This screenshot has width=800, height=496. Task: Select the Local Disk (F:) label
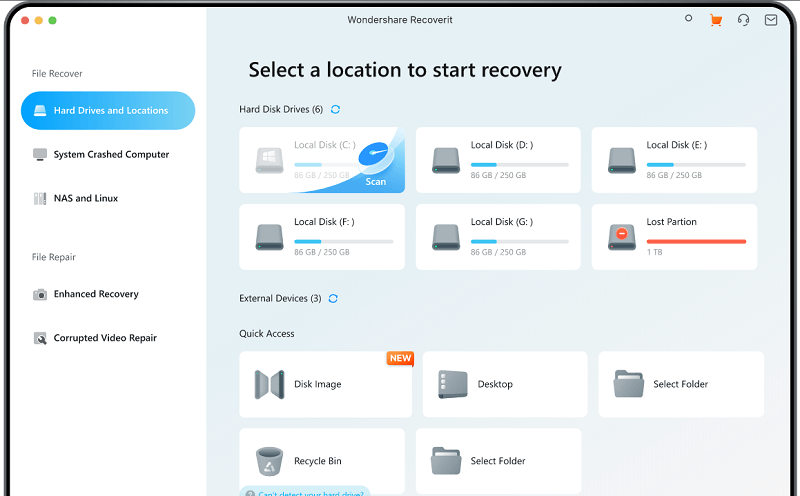pyautogui.click(x=324, y=222)
